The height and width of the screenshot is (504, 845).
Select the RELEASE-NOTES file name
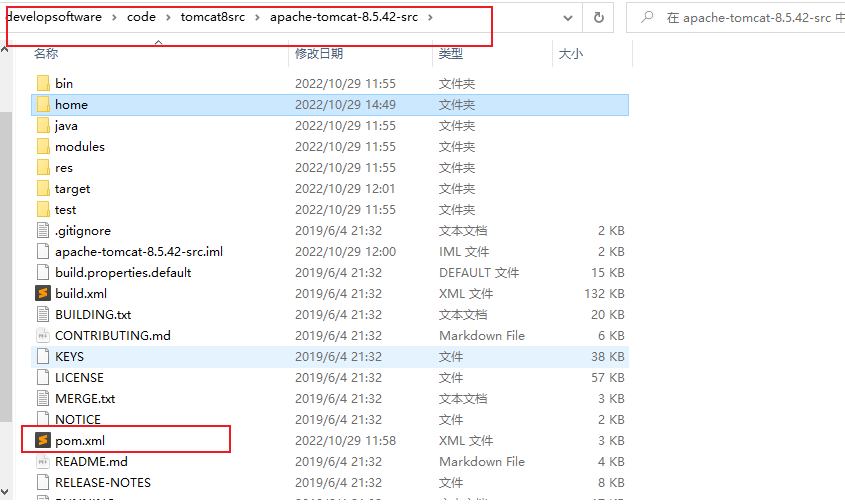pos(103,482)
